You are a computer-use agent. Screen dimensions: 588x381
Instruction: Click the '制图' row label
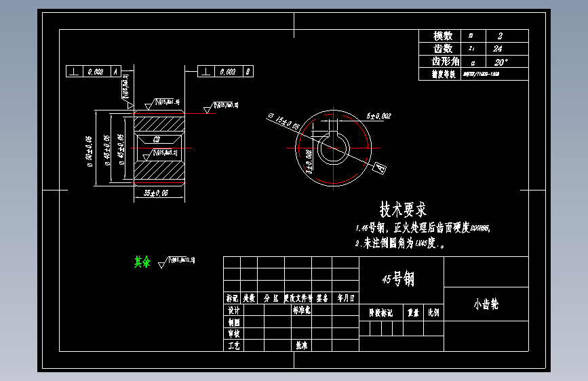(x=233, y=322)
